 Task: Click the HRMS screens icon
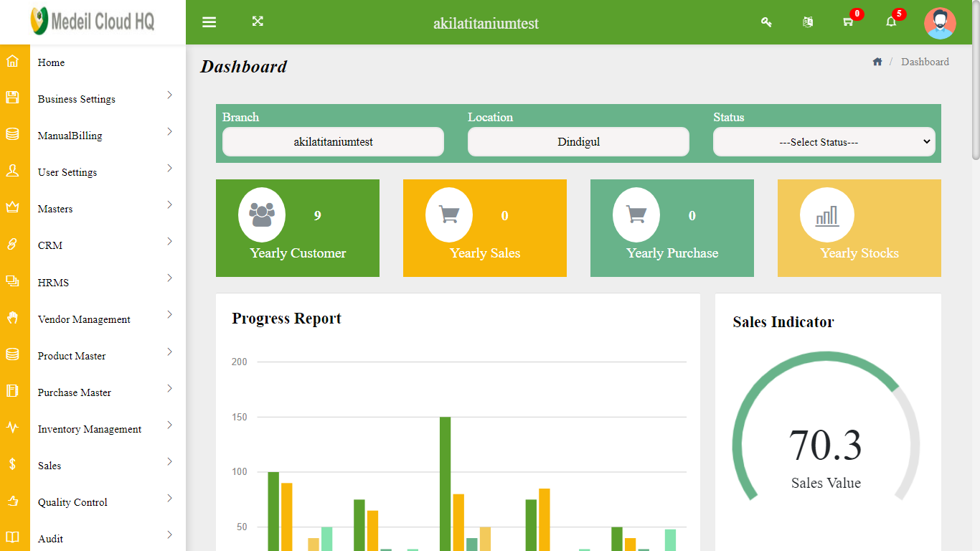tap(12, 281)
